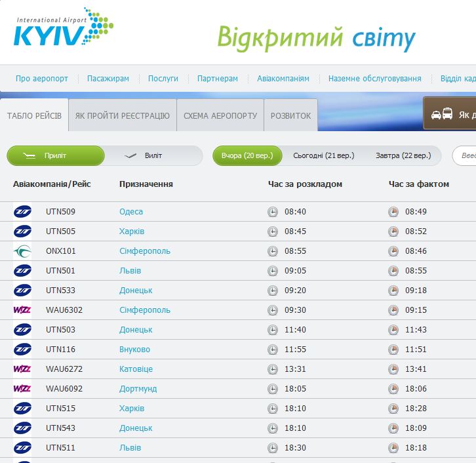Select the Завтра (22 вер.) date option

pos(403,156)
